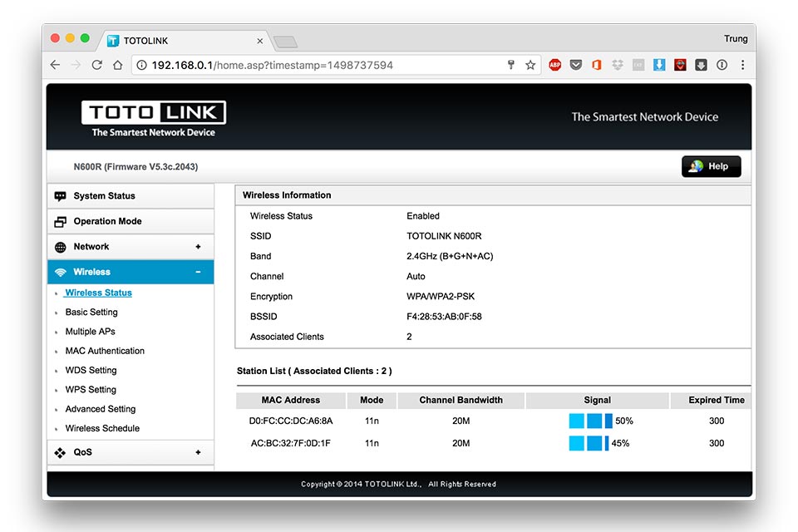The width and height of the screenshot is (798, 532).
Task: Open the System Status section
Action: (131, 196)
